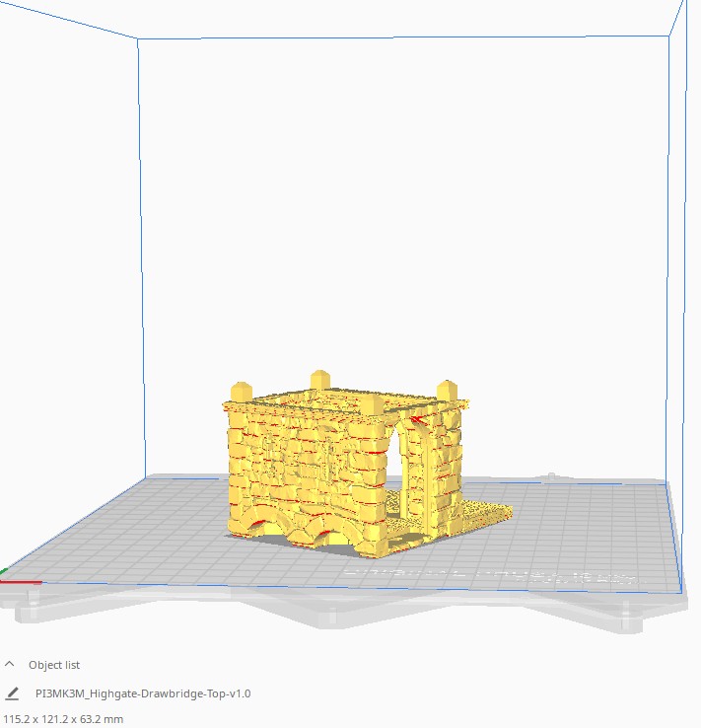Select PI3MK3M_Highgate-Drawbridge-Top-v1.0 in object list
This screenshot has width=701, height=728.
point(142,693)
